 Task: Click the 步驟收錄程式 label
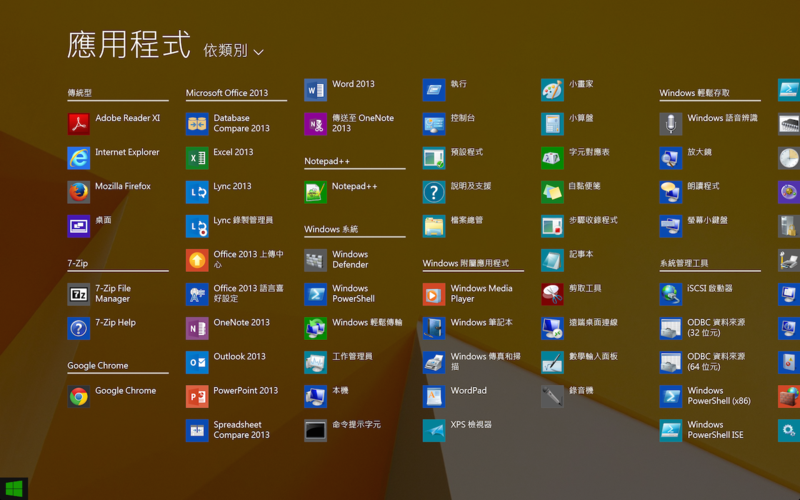pos(593,220)
